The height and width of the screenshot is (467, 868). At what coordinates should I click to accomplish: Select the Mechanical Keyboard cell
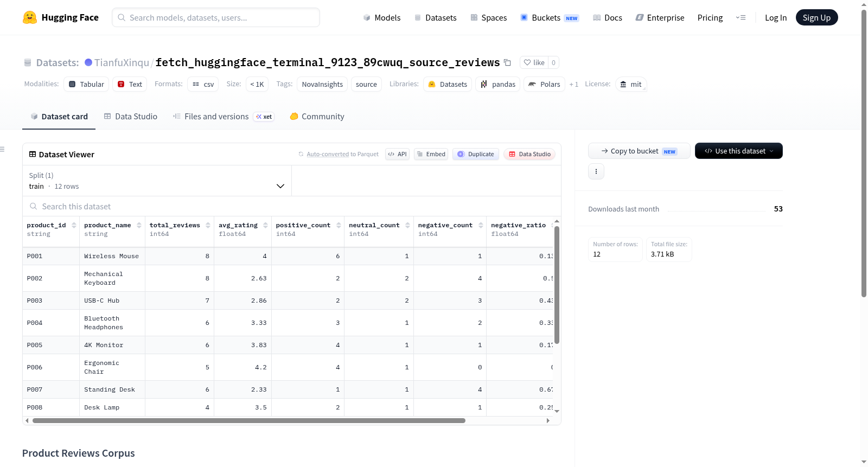pos(112,278)
